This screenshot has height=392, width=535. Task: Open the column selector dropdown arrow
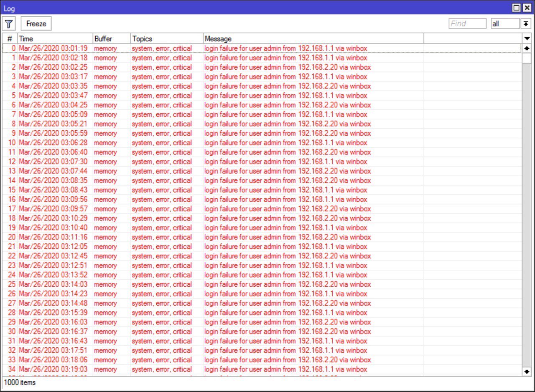pos(527,38)
